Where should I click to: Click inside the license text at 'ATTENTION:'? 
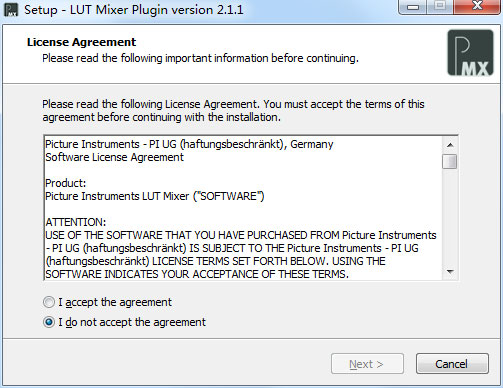[76, 222]
